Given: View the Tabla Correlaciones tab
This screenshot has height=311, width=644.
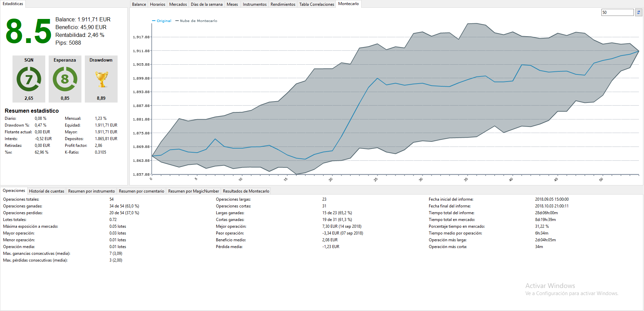Looking at the screenshot, I should point(317,4).
